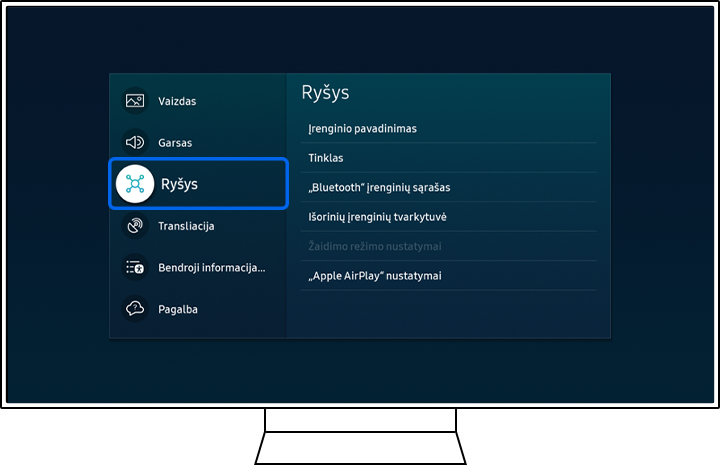Open Įrenginio pavadinimas setting
This screenshot has height=465, width=720.
pos(362,129)
